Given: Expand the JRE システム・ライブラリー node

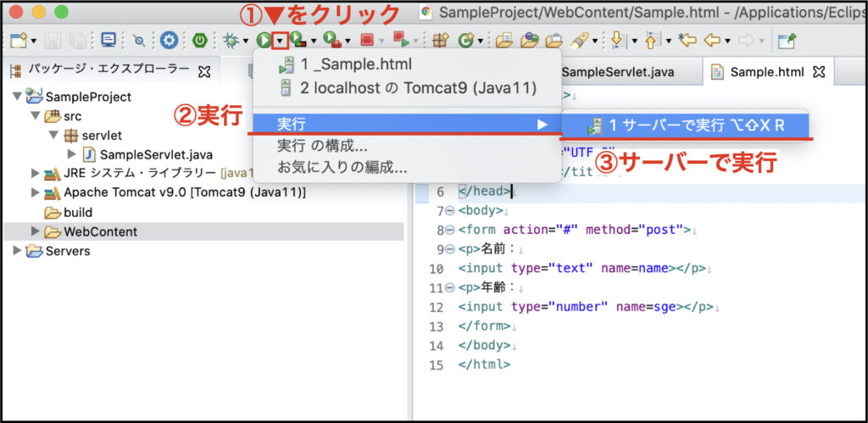Looking at the screenshot, I should coord(36,174).
